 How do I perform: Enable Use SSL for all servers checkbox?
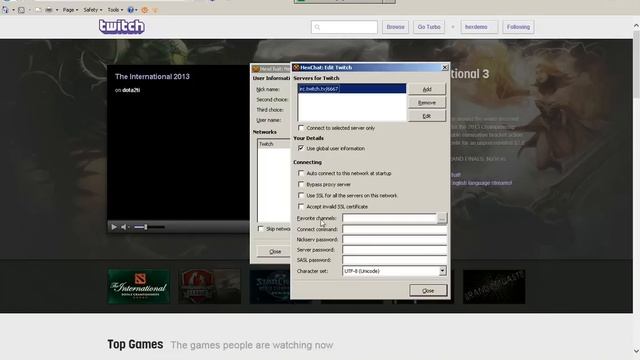(x=301, y=196)
